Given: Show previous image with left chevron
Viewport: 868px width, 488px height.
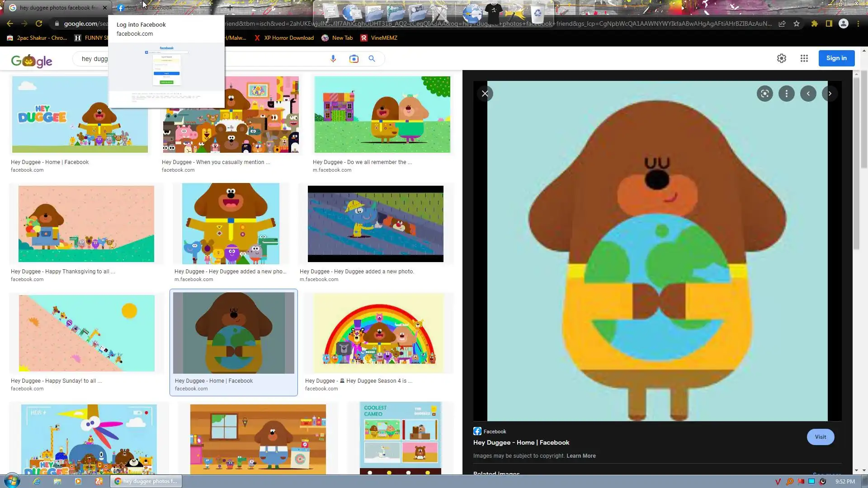Looking at the screenshot, I should click(x=808, y=94).
